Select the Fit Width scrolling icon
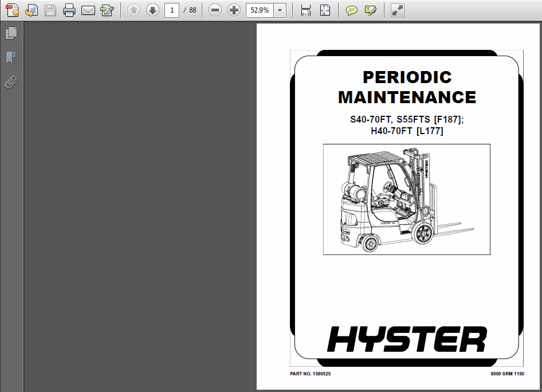Screen dimensions: 542x392 click(306, 10)
